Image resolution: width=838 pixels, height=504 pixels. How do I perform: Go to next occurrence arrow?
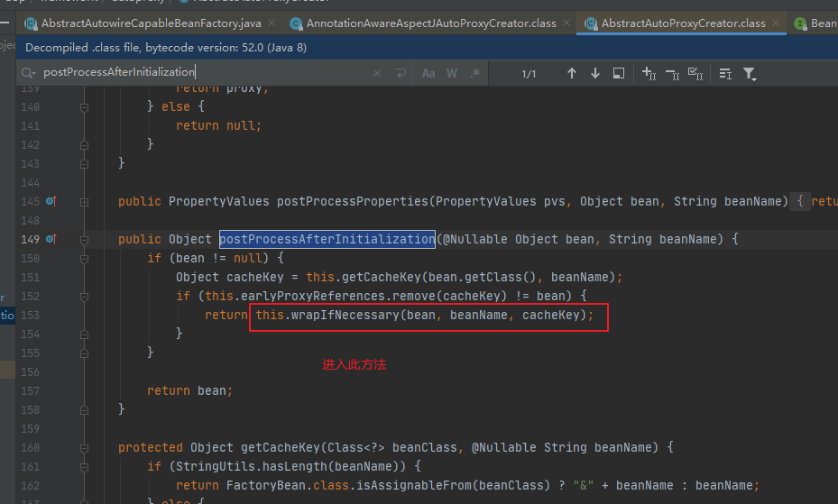tap(594, 73)
